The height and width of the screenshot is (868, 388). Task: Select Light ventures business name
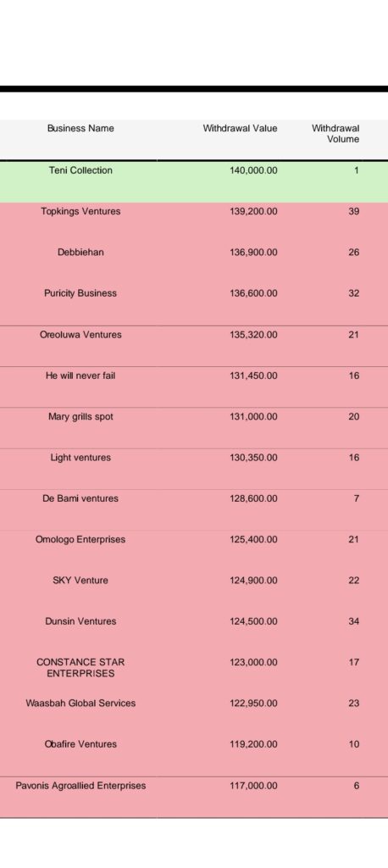click(x=80, y=458)
